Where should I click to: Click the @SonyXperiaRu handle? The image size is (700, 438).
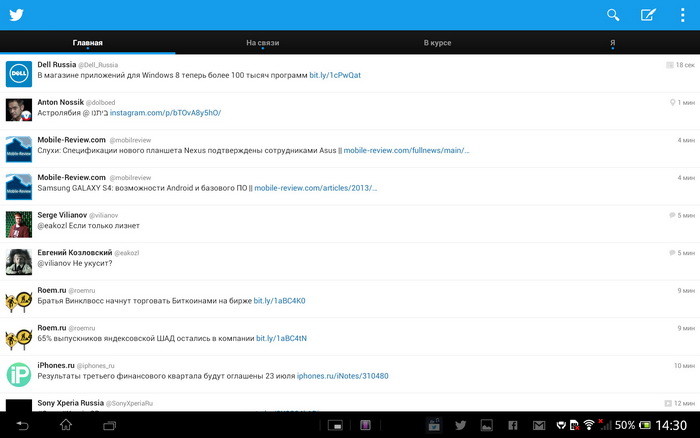click(x=129, y=403)
